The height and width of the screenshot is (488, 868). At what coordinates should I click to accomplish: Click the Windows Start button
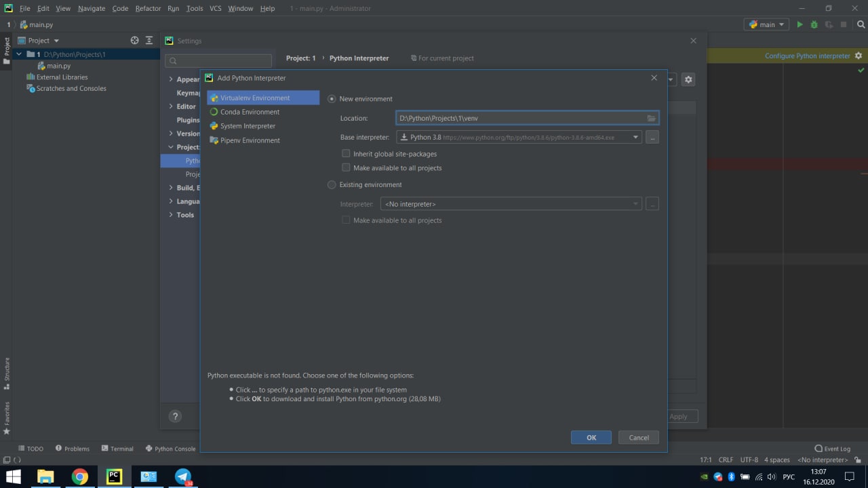point(13,476)
